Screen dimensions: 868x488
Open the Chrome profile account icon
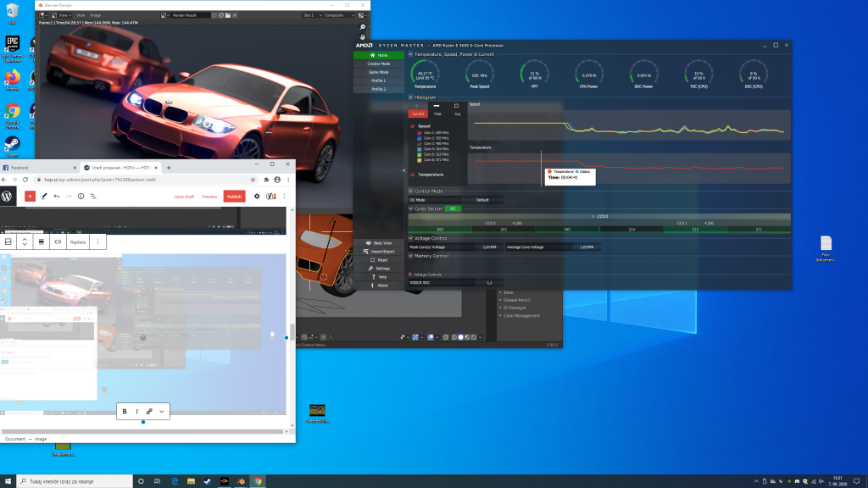click(277, 180)
